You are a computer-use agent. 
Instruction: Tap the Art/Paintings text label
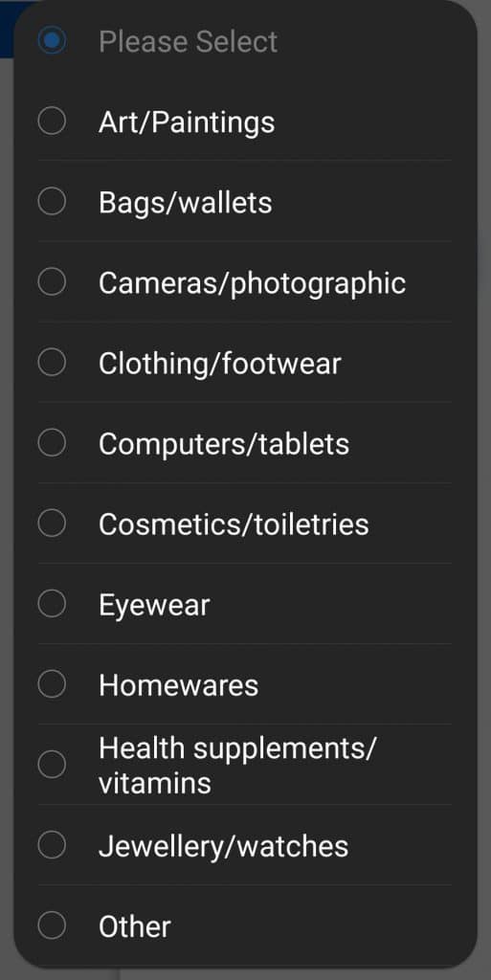coord(186,122)
